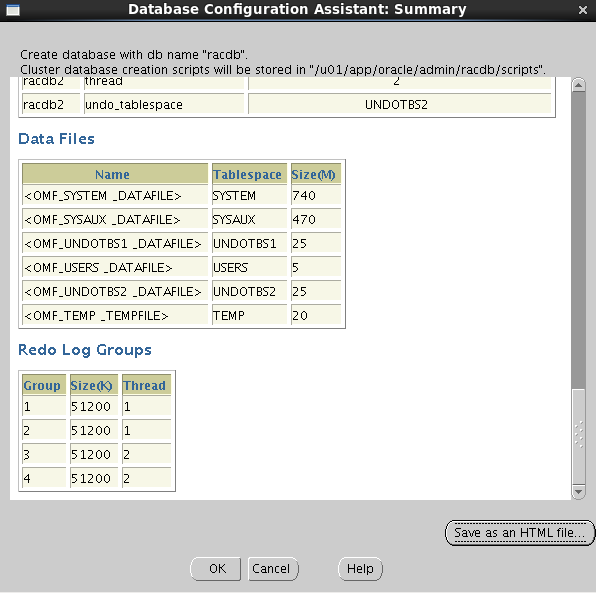The height and width of the screenshot is (593, 596).
Task: Click the scrollbar up arrow
Action: pos(578,85)
